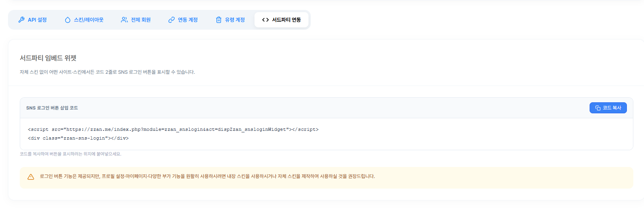Screen dimensions: 644x216
Task: Click the warning message starting with 로그인 버튼 기능은
Action: tap(207, 176)
